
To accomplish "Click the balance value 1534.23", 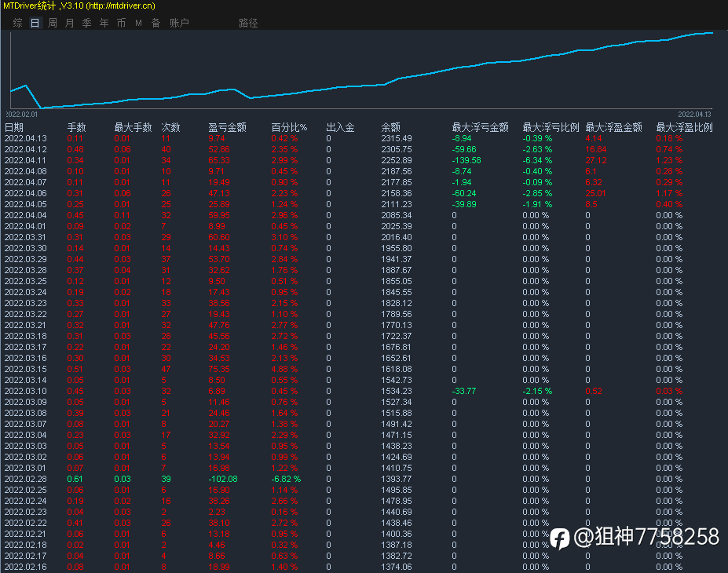I will [396, 391].
